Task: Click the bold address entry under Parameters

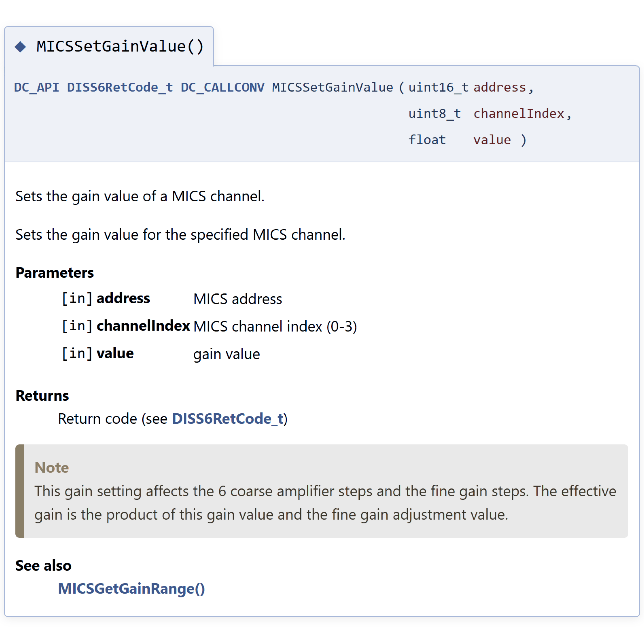Action: coord(123,298)
